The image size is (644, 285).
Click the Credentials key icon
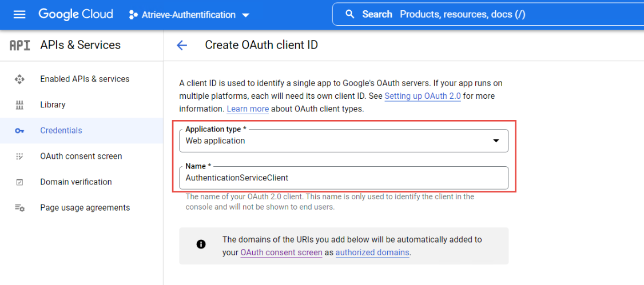click(19, 131)
